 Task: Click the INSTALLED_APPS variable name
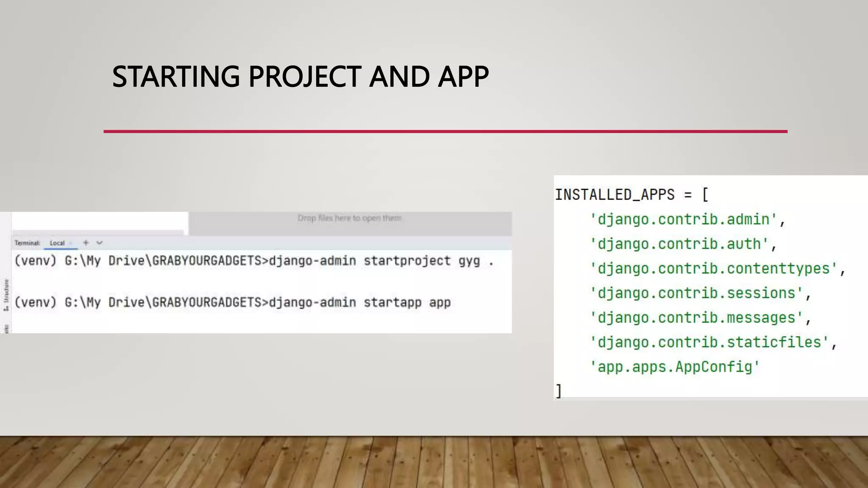(615, 195)
